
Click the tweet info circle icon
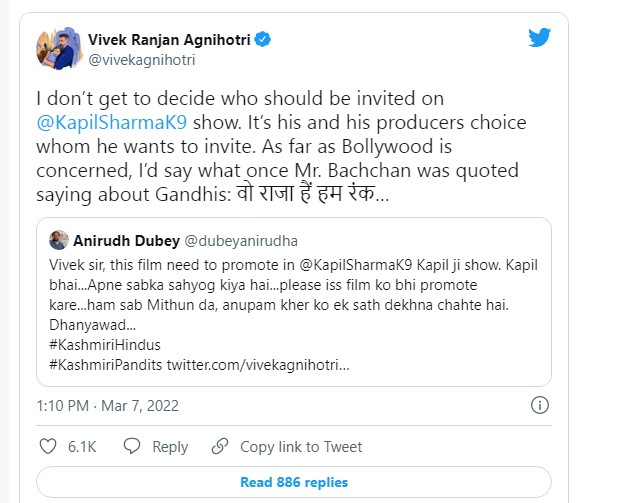click(x=539, y=405)
